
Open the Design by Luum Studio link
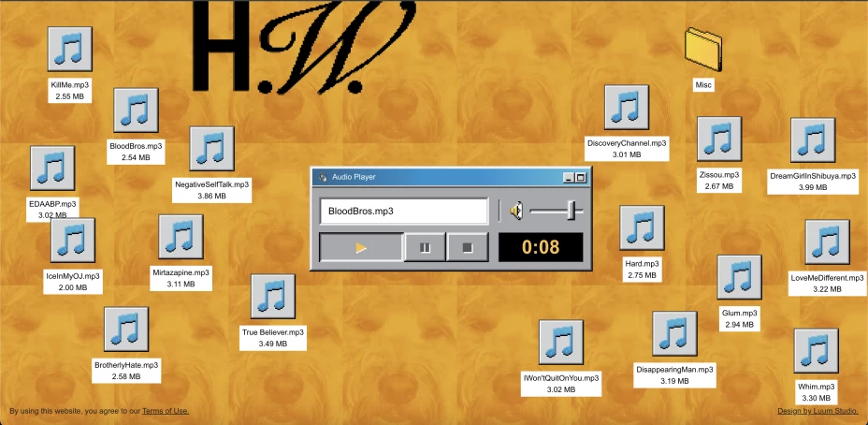[x=818, y=411]
